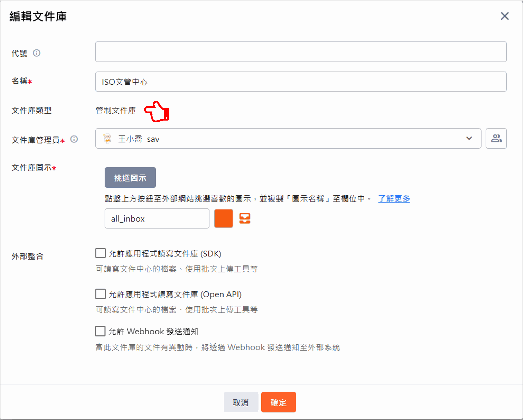Expand the administrator dropdown chevron
The height and width of the screenshot is (420, 523).
469,138
